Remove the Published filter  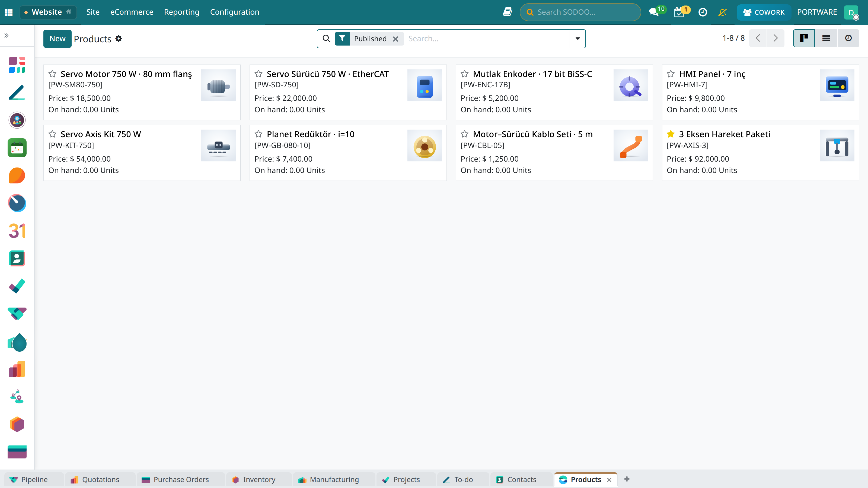(x=395, y=39)
